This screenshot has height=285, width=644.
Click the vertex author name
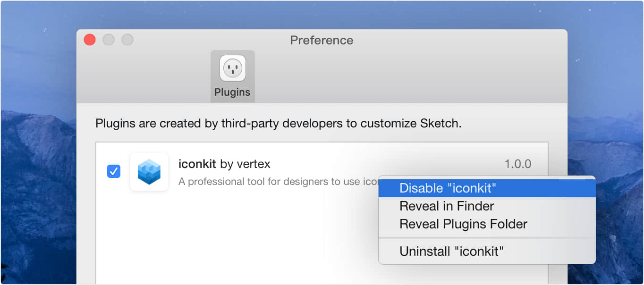[253, 164]
